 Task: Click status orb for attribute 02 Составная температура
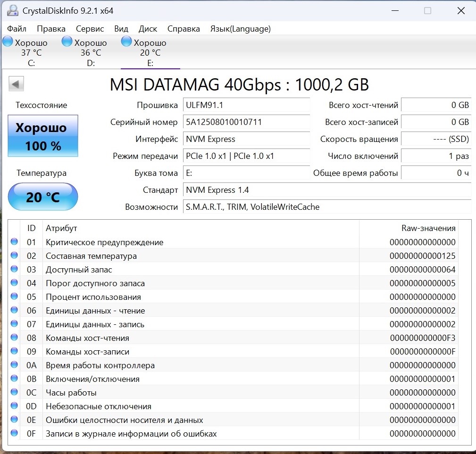pyautogui.click(x=14, y=256)
